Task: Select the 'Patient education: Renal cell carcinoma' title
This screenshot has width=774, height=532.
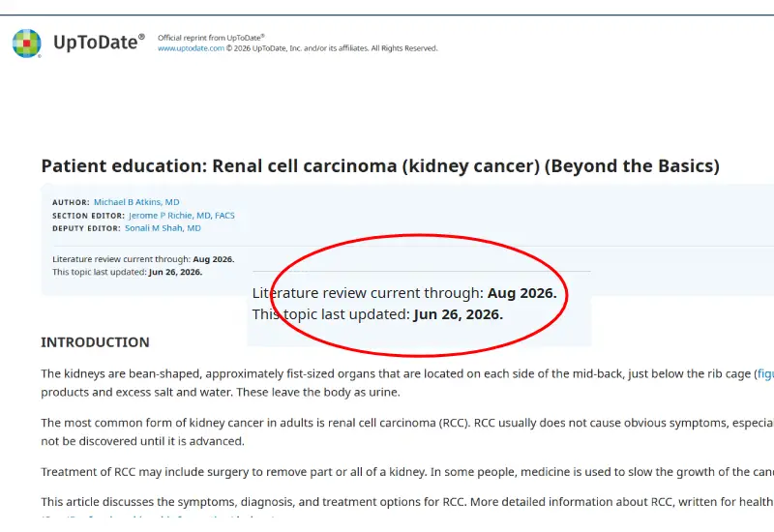Action: [380, 166]
